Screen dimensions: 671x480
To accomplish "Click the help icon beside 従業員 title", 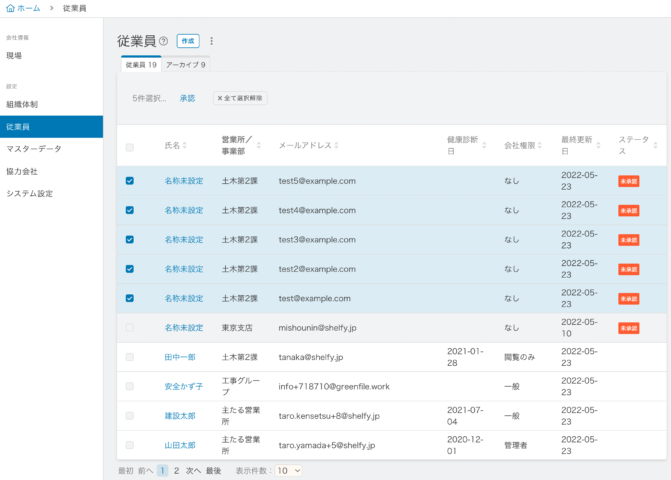I will [164, 41].
